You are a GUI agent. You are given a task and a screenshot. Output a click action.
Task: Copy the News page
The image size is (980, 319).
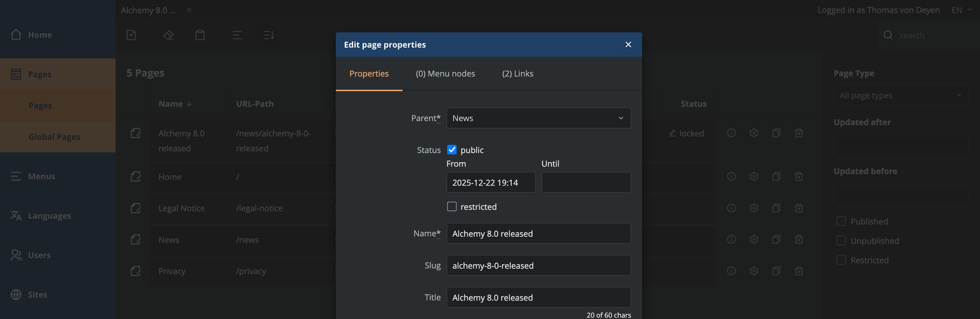point(776,239)
